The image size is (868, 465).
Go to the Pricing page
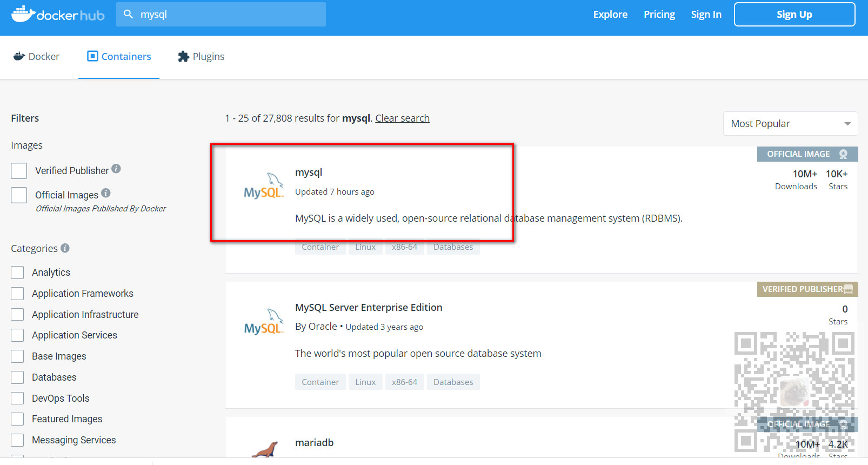tap(659, 15)
